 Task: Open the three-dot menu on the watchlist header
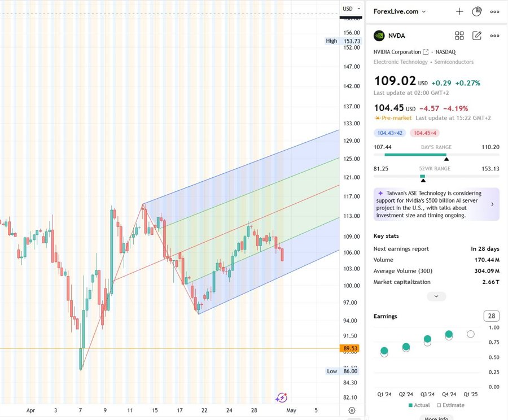point(494,11)
